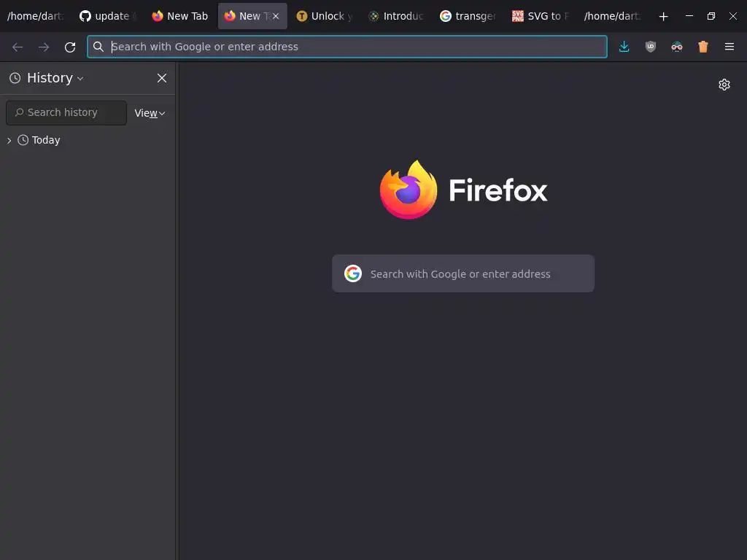Expand the Today history group

pos(9,141)
